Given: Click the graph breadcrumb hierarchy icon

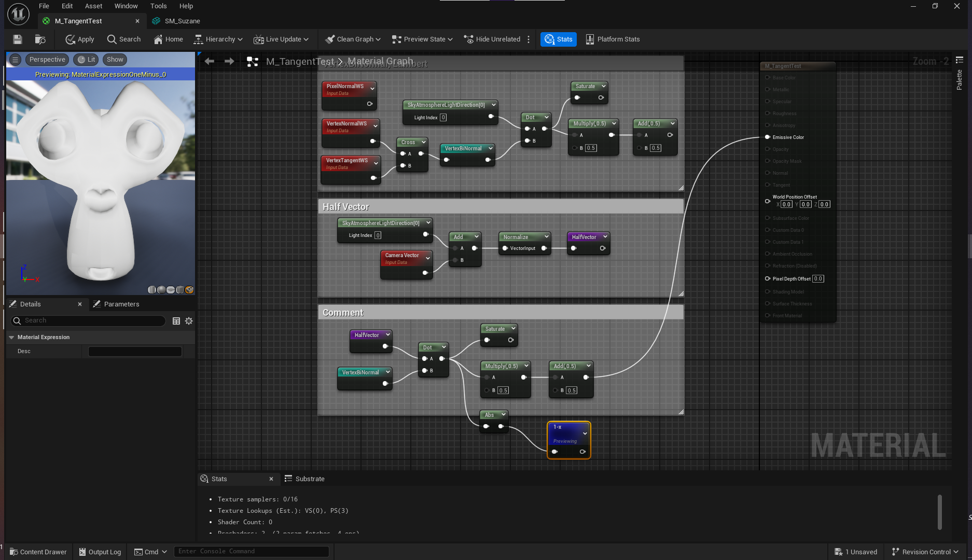Looking at the screenshot, I should click(253, 62).
